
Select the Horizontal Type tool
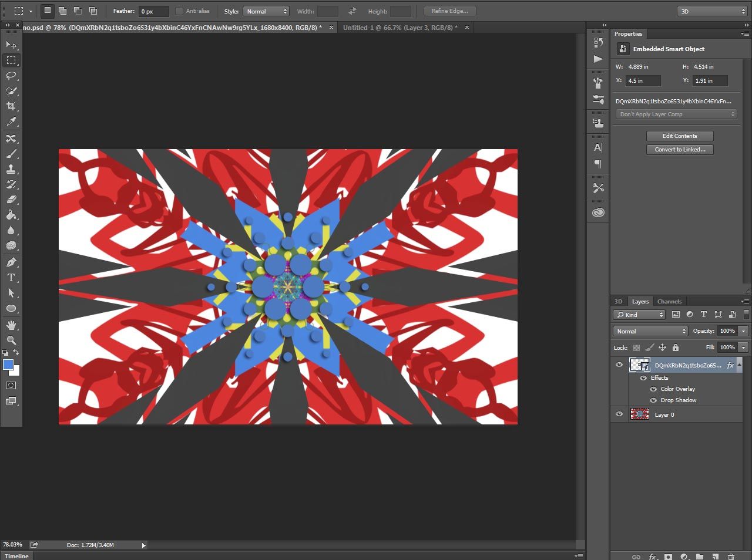[11, 278]
